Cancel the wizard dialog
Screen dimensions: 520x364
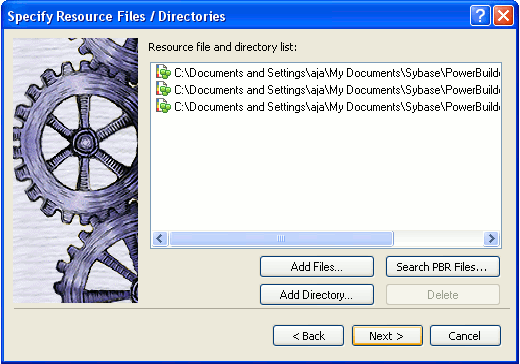pos(465,336)
